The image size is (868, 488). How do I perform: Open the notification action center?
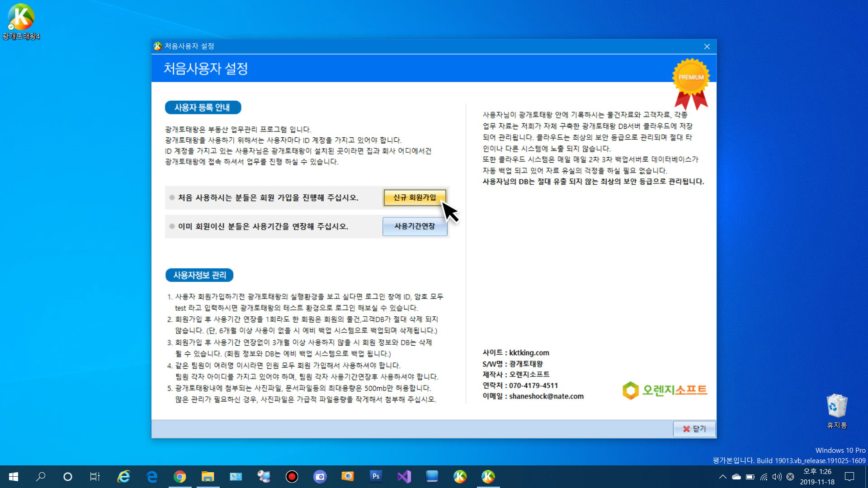[x=849, y=476]
